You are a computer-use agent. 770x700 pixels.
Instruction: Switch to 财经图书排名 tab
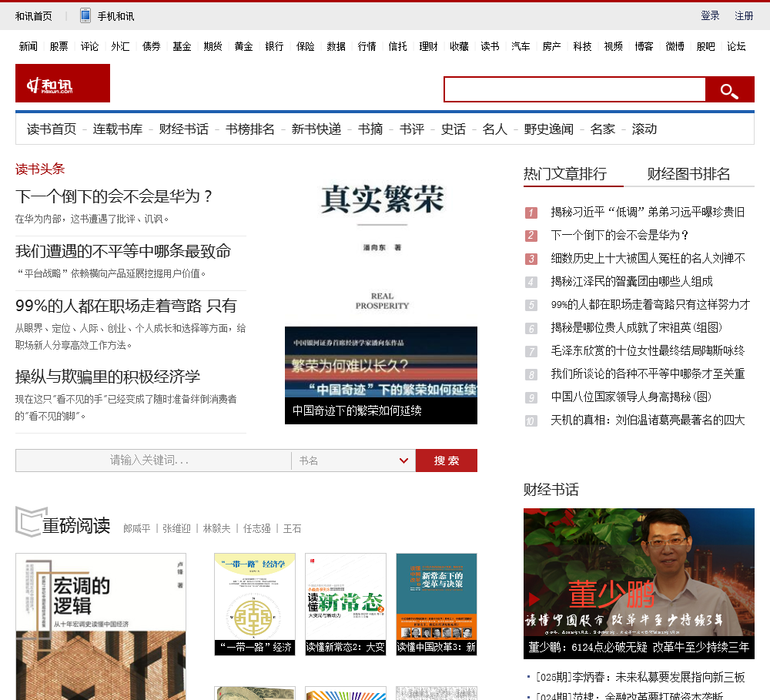tap(688, 174)
